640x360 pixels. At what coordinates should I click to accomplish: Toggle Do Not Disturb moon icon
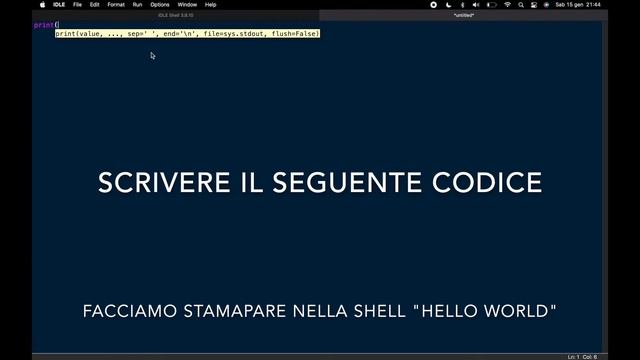(x=449, y=5)
